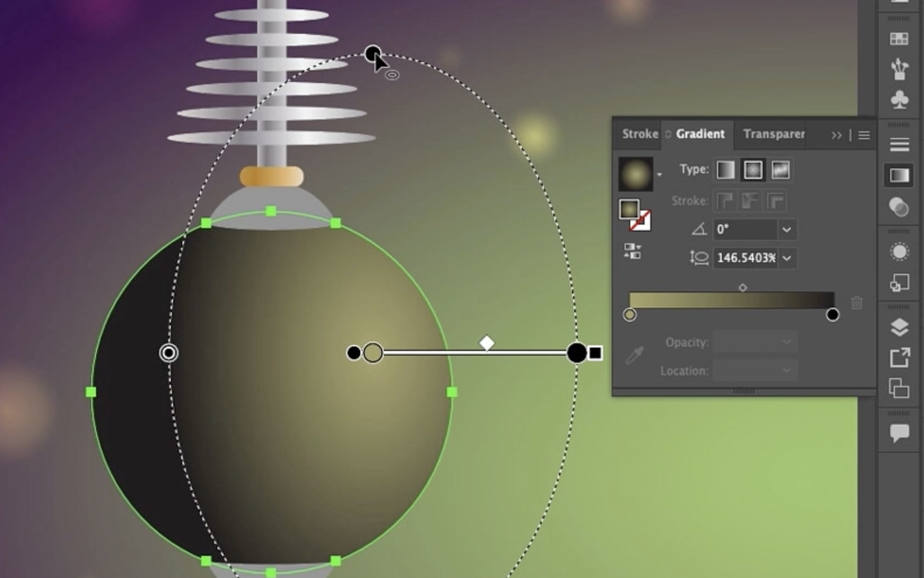Viewport: 924px width, 578px height.
Task: Click the aspect ratio icon beside 146.5403%
Action: click(699, 257)
